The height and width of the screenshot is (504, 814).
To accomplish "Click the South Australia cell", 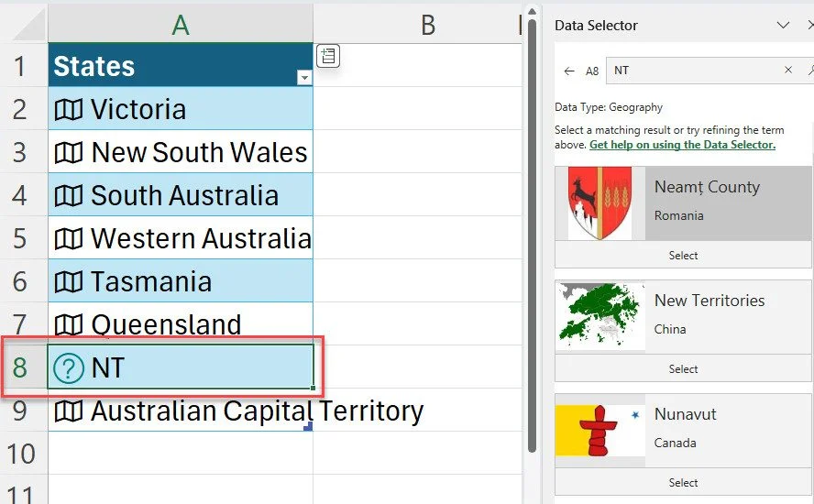I will pyautogui.click(x=181, y=194).
